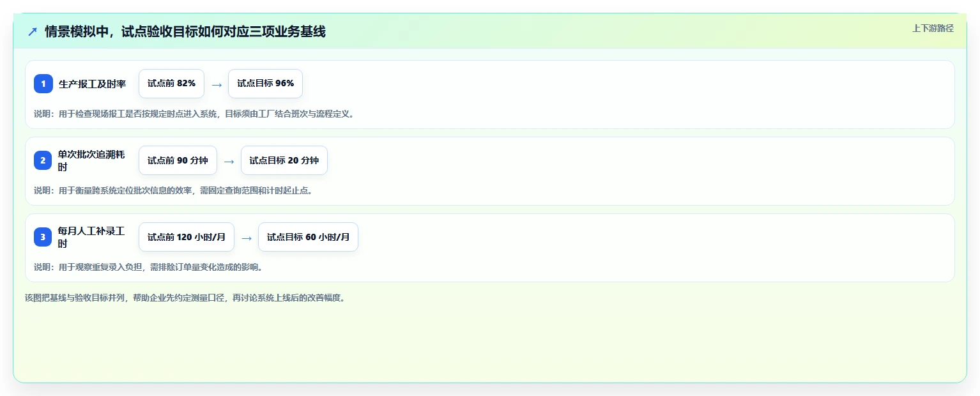Select the 试点前 120 小时/月 chip

point(187,237)
